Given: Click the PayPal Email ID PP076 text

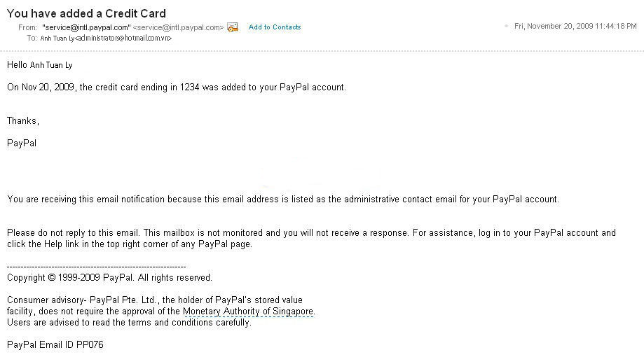Looking at the screenshot, I should click(55, 344).
